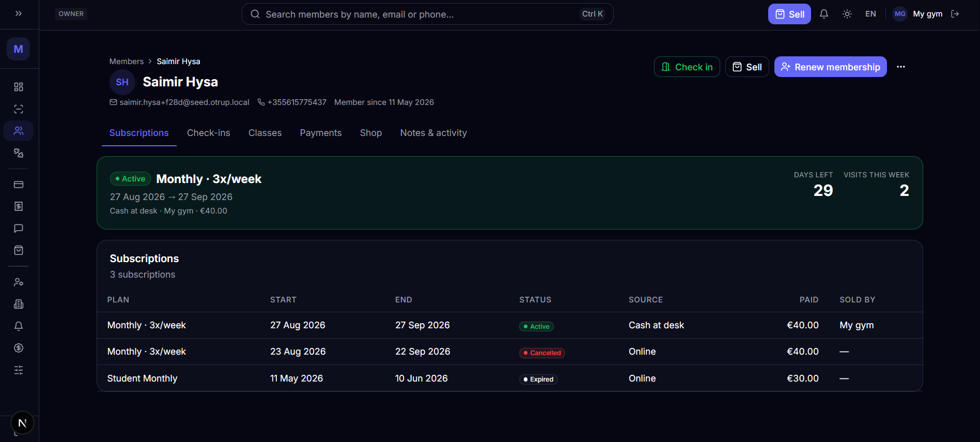
Task: Click the MG account avatar
Action: [x=900, y=14]
